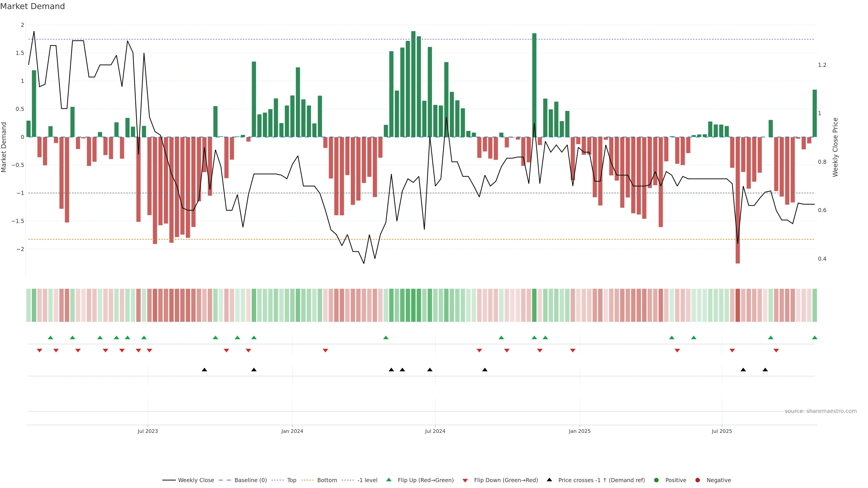
Task: Click the last black price-cross triangle marker
Action: 765,370
